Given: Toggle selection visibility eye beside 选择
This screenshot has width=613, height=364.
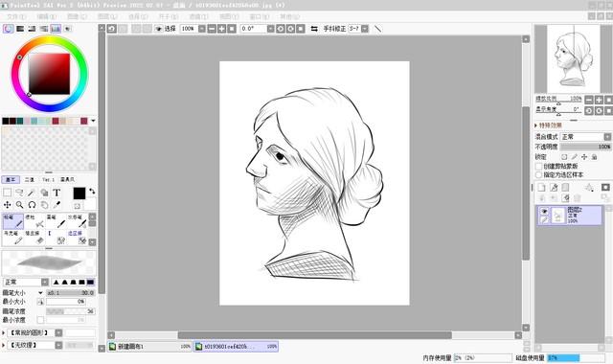Looking at the screenshot, I should (x=159, y=29).
